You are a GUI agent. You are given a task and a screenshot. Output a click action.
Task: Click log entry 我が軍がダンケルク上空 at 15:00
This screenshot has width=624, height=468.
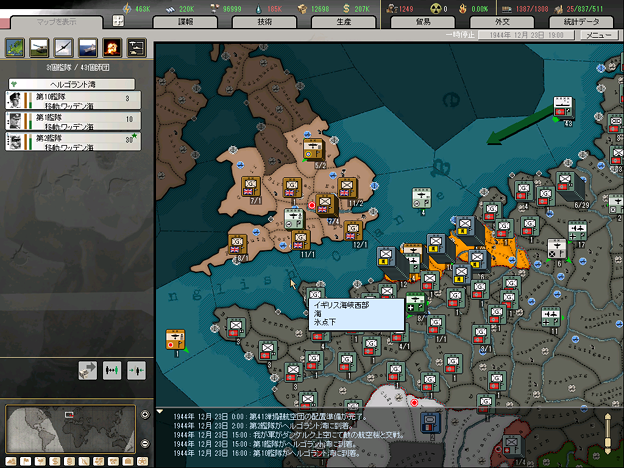click(288, 435)
